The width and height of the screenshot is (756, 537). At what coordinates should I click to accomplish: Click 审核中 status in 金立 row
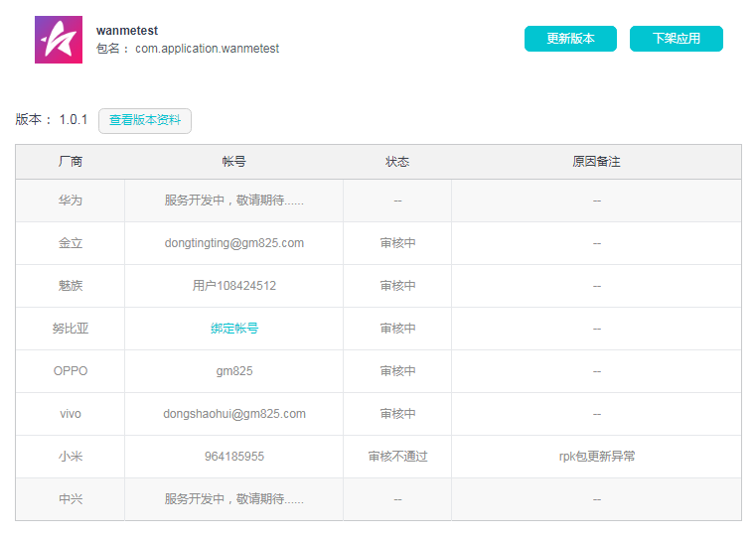coord(397,243)
